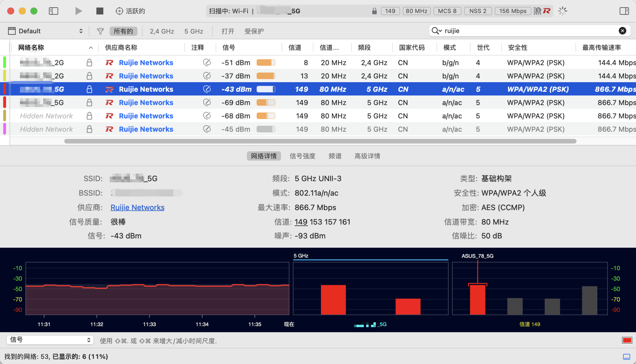The image size is (636, 364).
Task: Click the red color swatch
Action: coord(627,340)
